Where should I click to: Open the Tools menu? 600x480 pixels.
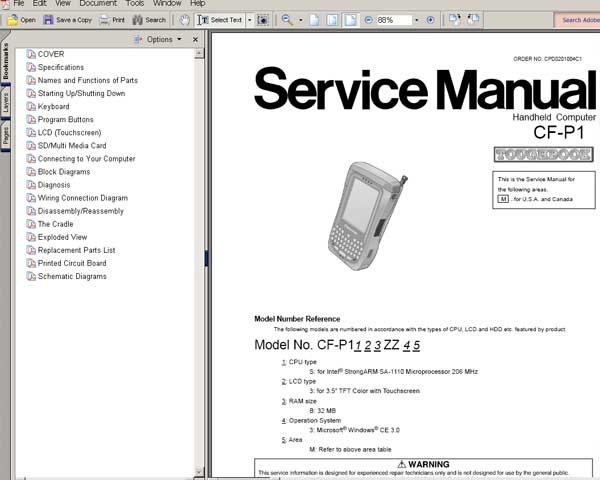135,3
